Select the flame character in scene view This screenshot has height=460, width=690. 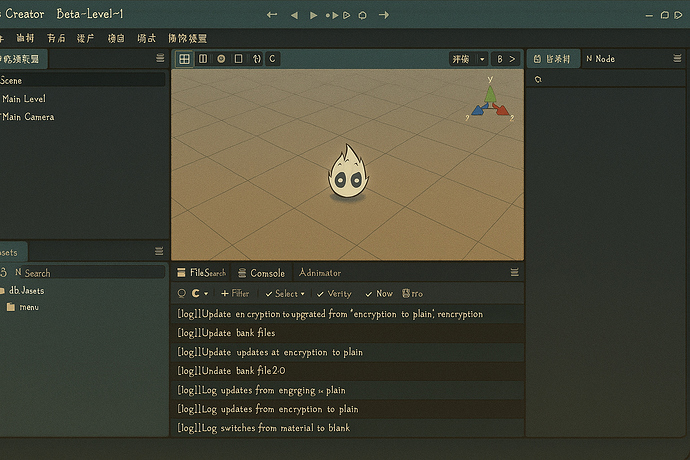[x=348, y=172]
